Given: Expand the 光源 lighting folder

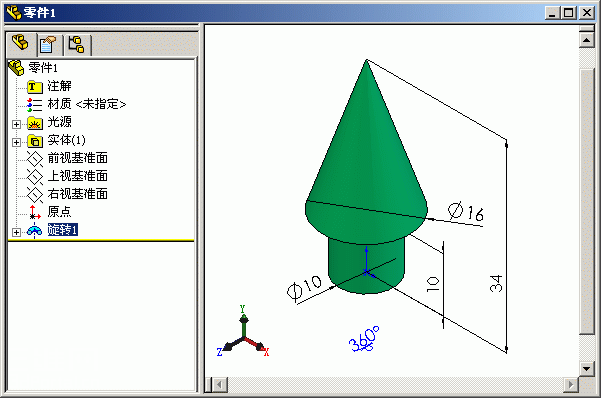Looking at the screenshot, I should tap(16, 124).
